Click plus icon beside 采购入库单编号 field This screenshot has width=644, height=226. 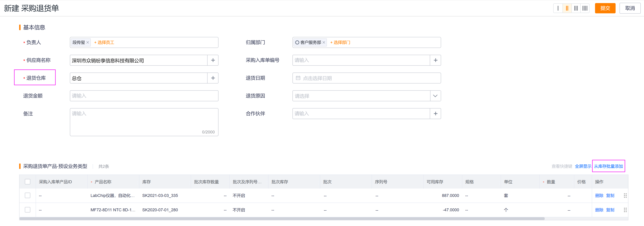coord(435,60)
